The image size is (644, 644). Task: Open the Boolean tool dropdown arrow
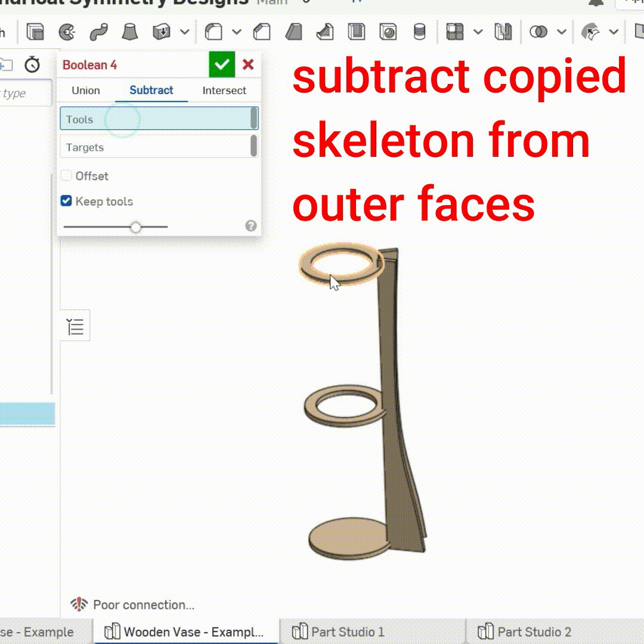point(561,33)
